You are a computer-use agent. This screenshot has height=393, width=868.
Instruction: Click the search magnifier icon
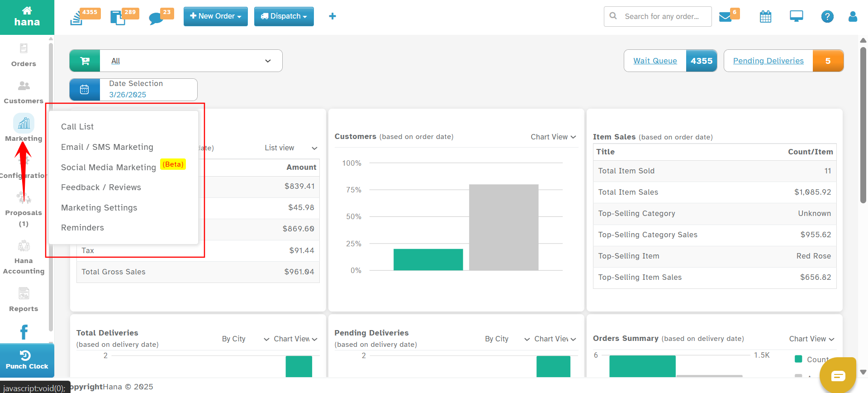click(x=613, y=16)
